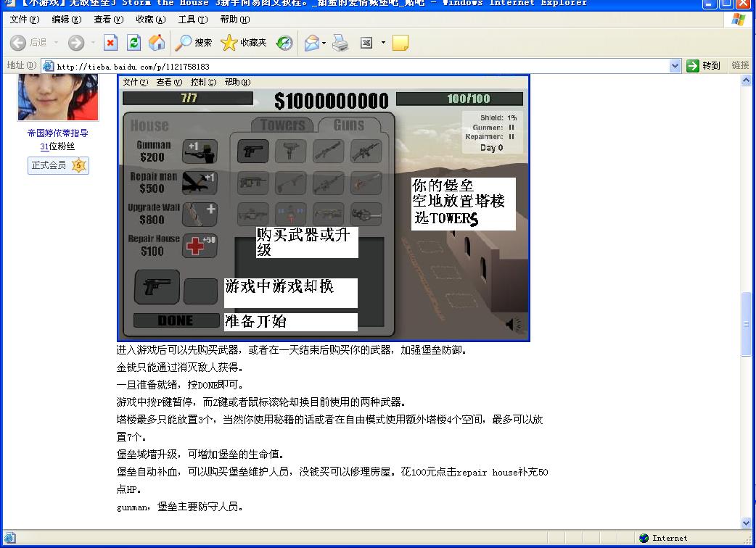Buy a Gunman for $200
The height and width of the screenshot is (548, 756).
click(200, 151)
